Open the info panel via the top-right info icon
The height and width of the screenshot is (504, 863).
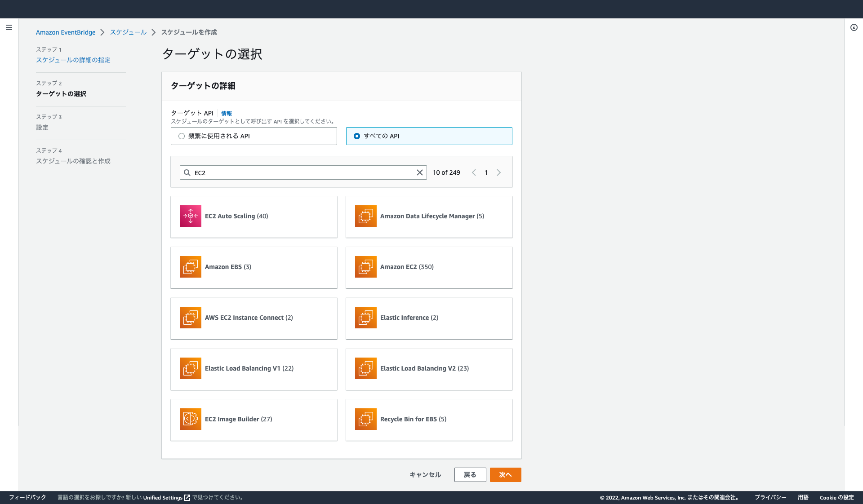click(853, 27)
